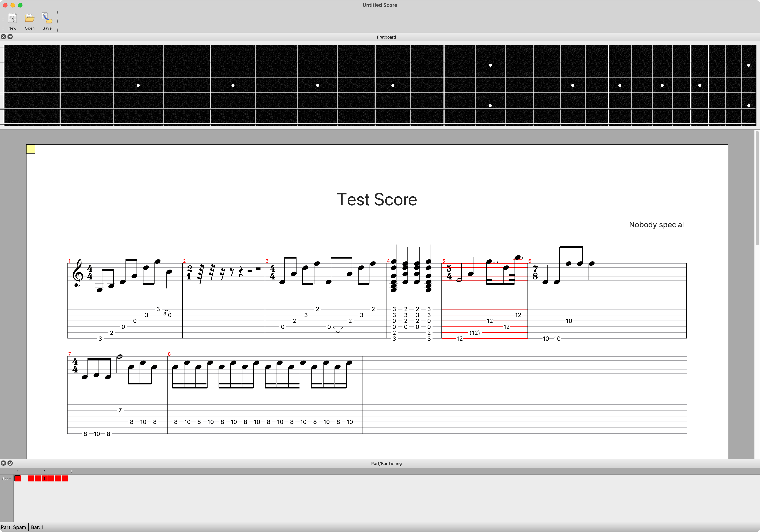This screenshot has width=760, height=532.
Task: Click the Nobody special composer text
Action: coord(656,225)
